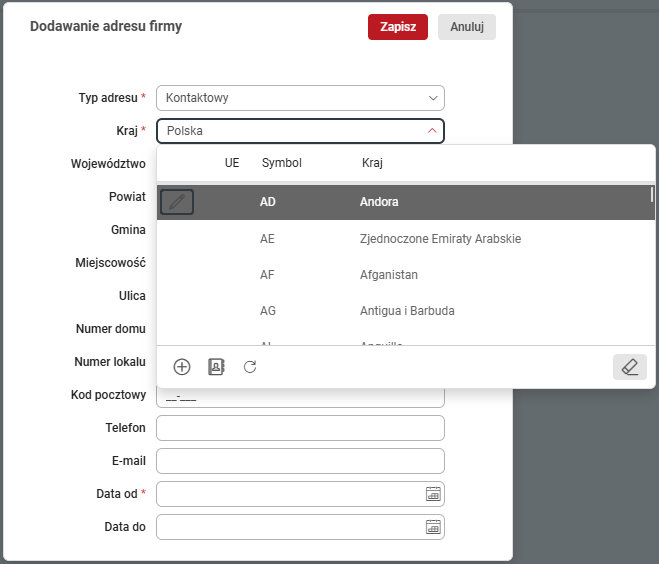The width and height of the screenshot is (659, 564).
Task: Cancel with the Anuluj button
Action: coord(466,27)
